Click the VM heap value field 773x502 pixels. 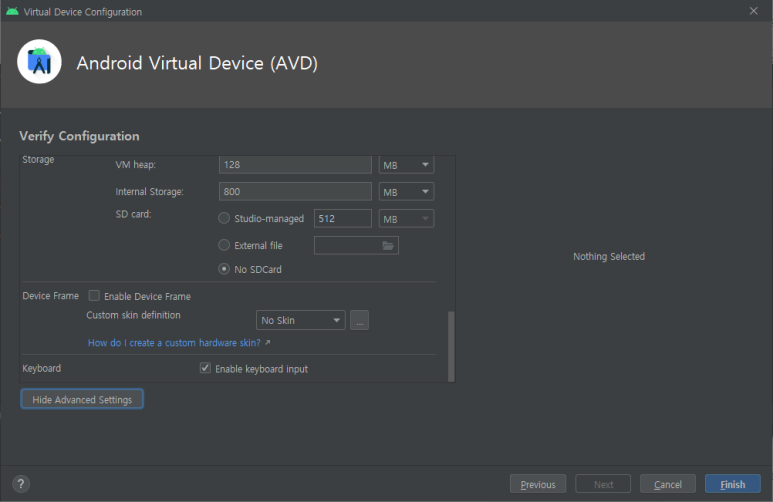pyautogui.click(x=295, y=165)
